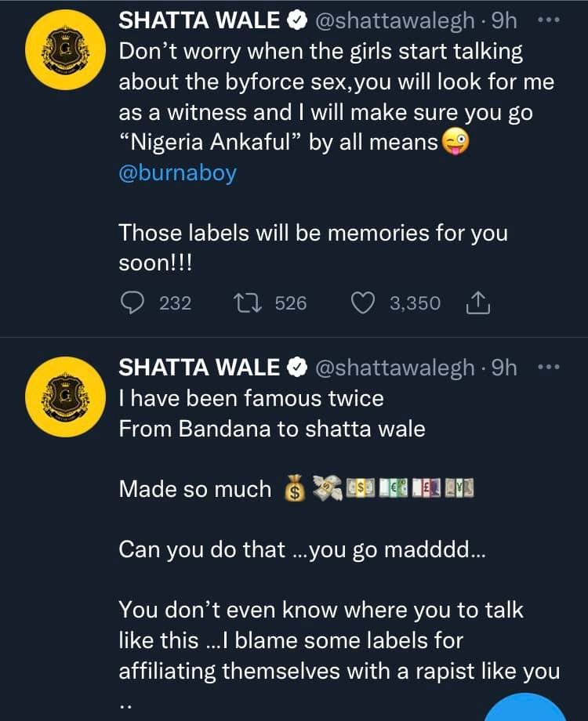The height and width of the screenshot is (721, 588).
Task: Tap the reply icon with 232 replies
Action: [132, 303]
